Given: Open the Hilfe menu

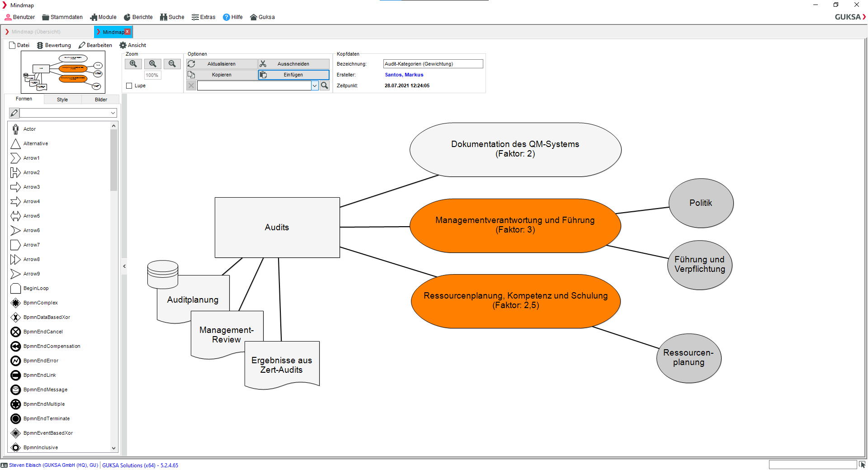Looking at the screenshot, I should click(x=233, y=17).
